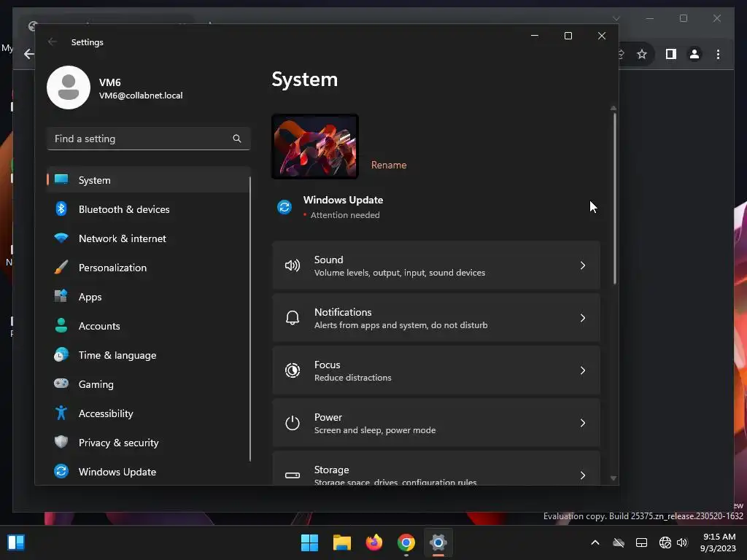Open File Explorer from the taskbar
Viewport: 747px width, 560px height.
click(341, 542)
